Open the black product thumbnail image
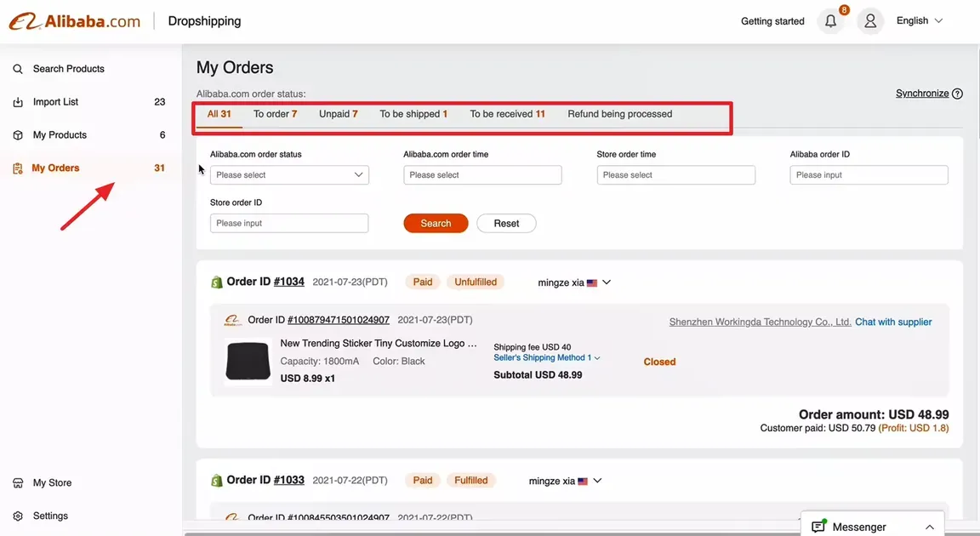This screenshot has height=536, width=980. (x=248, y=361)
